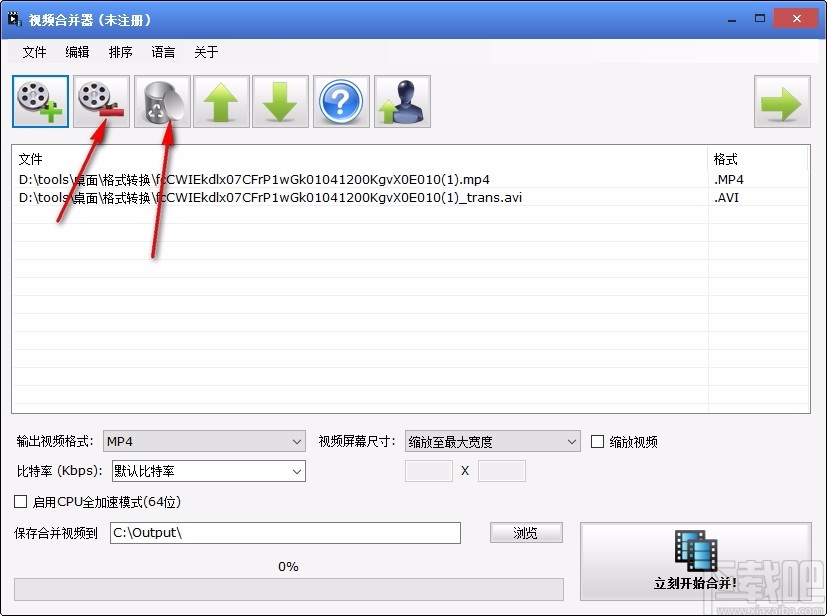The width and height of the screenshot is (827, 616).
Task: Move selected video down with green down arrow
Action: [x=280, y=101]
